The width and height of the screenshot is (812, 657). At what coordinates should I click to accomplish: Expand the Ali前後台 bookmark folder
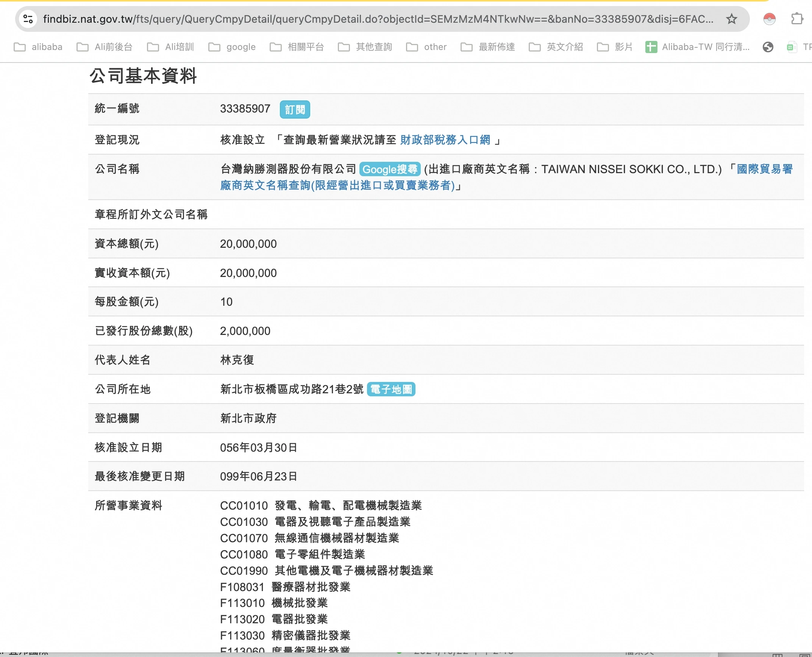(105, 47)
